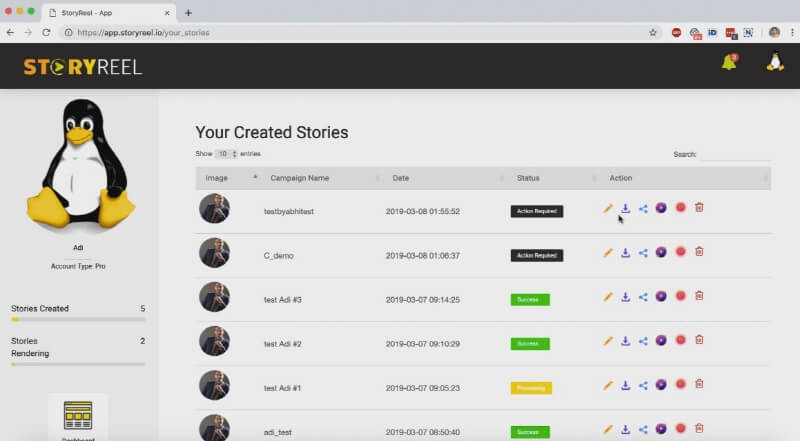Click the purple circle icon for C_demo
The height and width of the screenshot is (441, 800).
(x=661, y=252)
